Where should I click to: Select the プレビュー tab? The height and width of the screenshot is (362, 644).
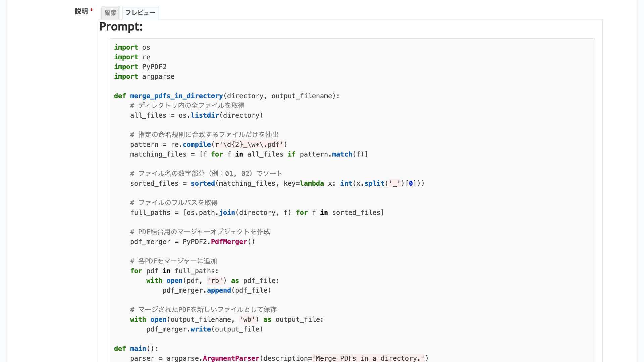coord(140,13)
